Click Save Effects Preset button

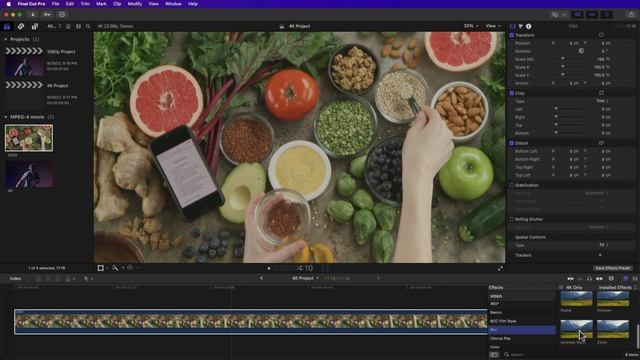[612, 268]
